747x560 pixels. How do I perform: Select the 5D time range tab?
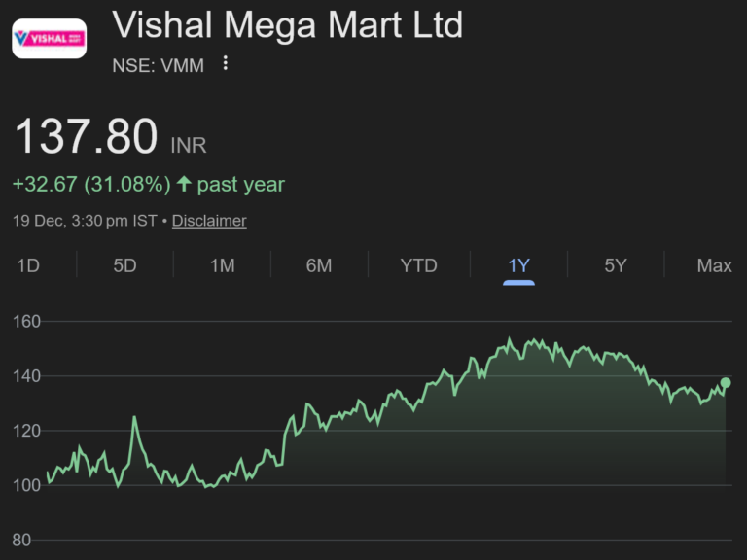(124, 265)
